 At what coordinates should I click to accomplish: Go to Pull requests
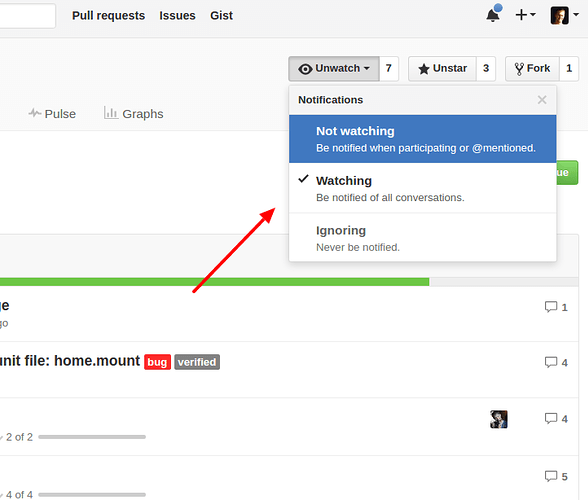tap(108, 15)
